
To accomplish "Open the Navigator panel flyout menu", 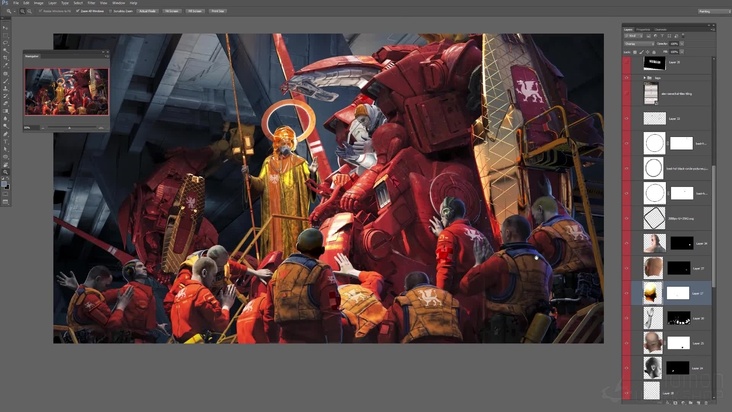I will point(107,56).
